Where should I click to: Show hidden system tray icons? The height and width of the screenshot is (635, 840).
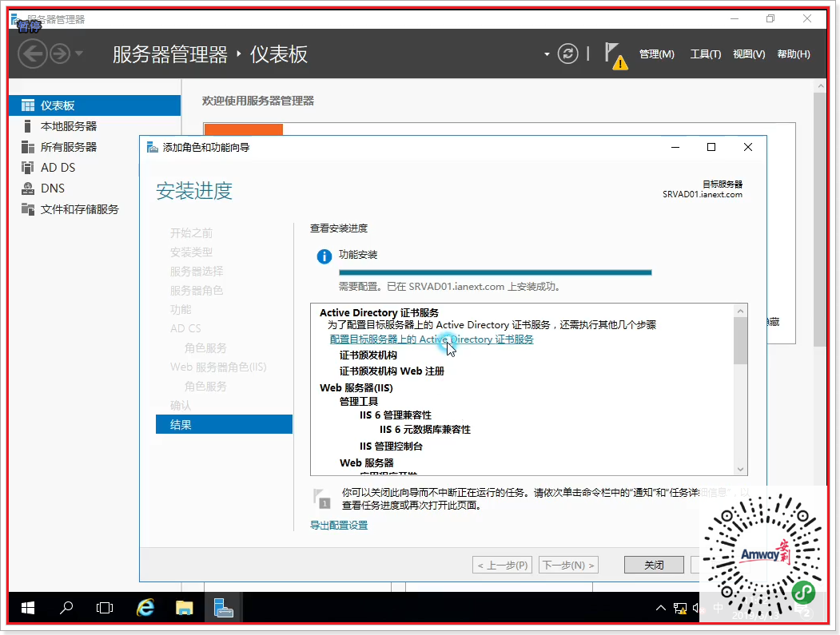point(660,608)
